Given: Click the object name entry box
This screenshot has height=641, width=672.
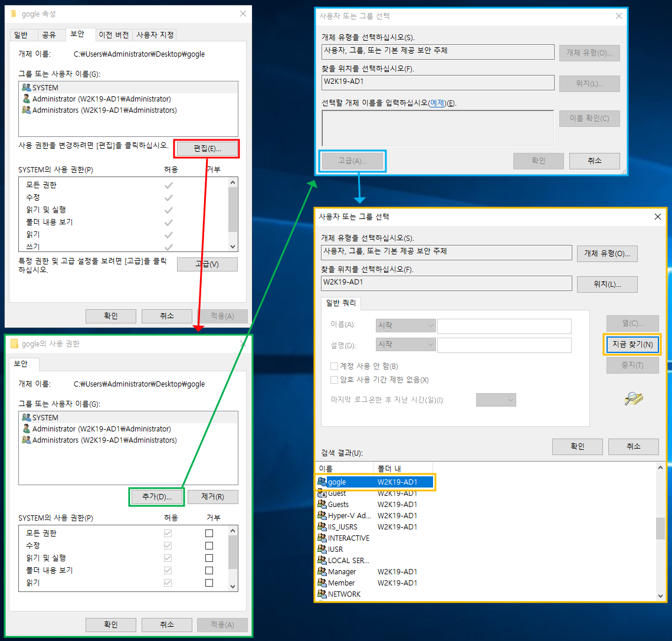Looking at the screenshot, I should 438,128.
